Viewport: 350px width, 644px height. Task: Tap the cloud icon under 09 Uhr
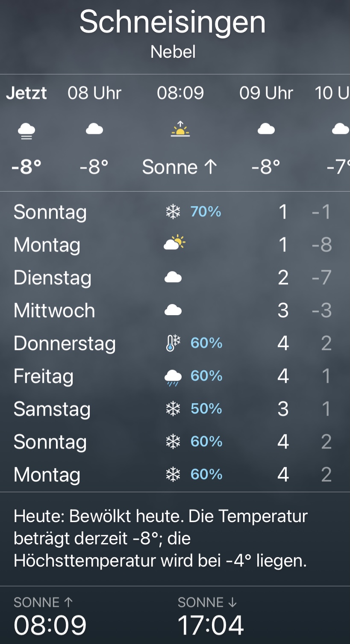[x=266, y=129]
